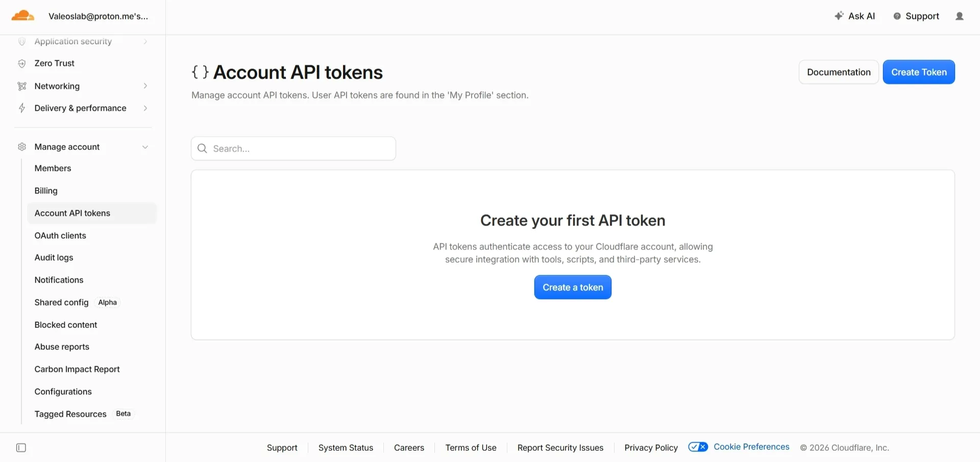Expand the Delivery & performance chevron
The image size is (980, 462).
tap(145, 108)
